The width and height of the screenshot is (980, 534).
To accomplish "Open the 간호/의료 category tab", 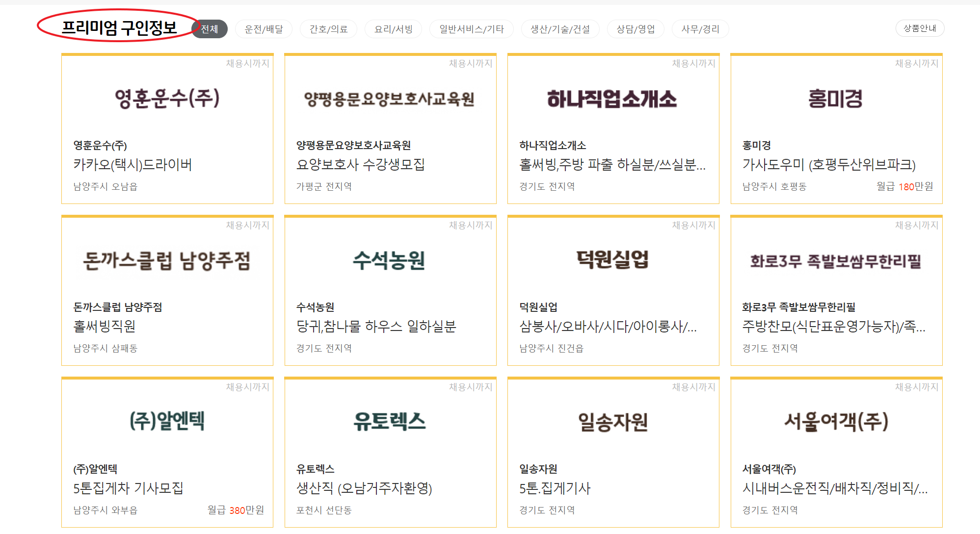I will pos(329,29).
